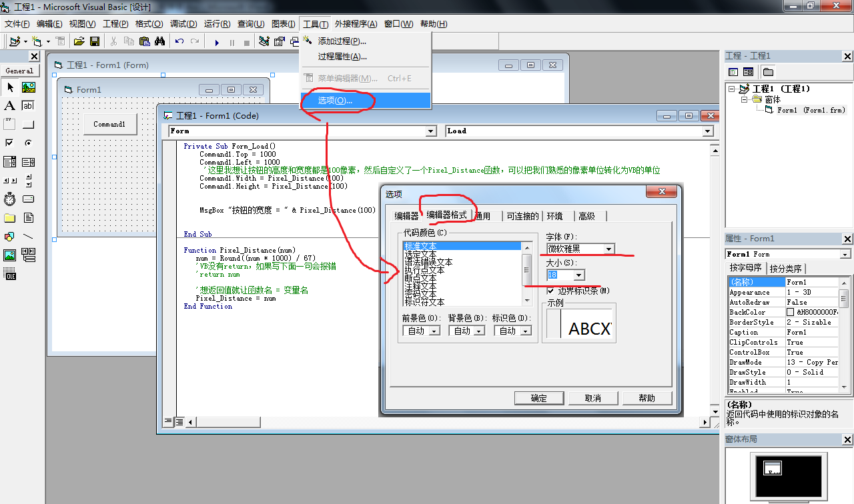Select the TextBox control tool
854x504 pixels.
tap(28, 106)
